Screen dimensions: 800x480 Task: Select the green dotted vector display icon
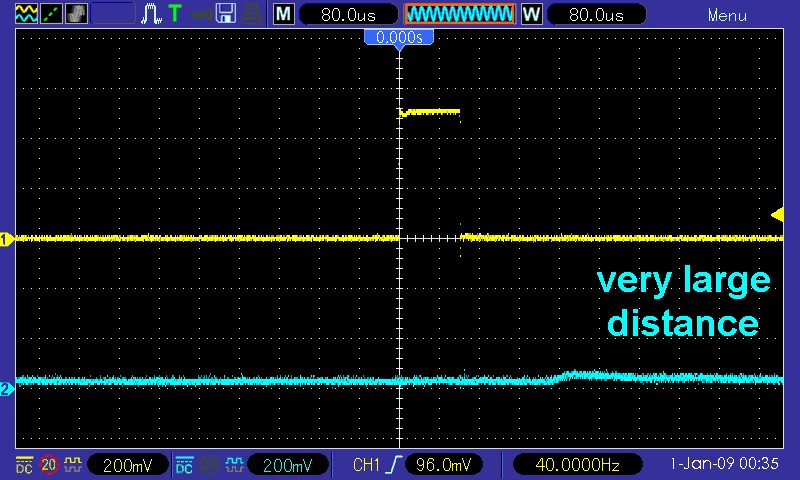click(49, 14)
